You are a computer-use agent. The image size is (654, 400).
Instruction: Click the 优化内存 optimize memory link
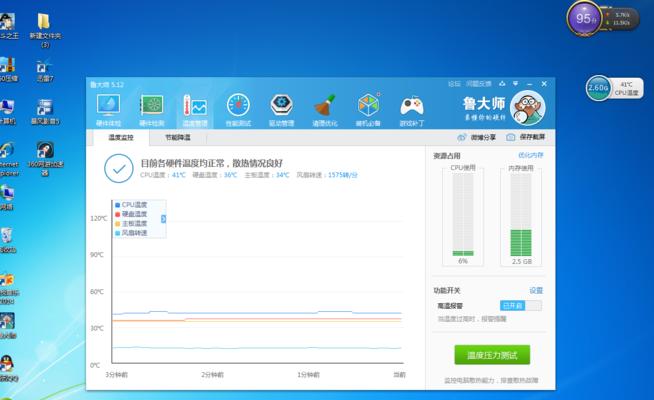(x=531, y=155)
